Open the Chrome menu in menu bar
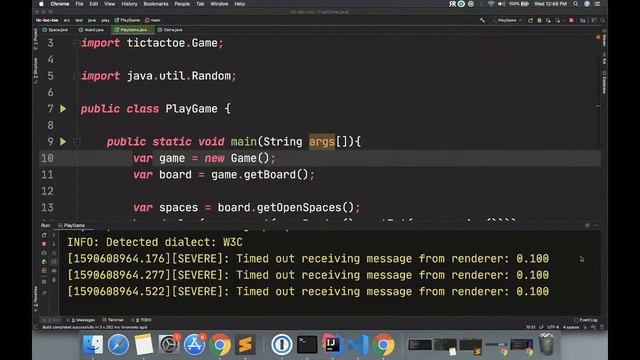 [x=60, y=4]
